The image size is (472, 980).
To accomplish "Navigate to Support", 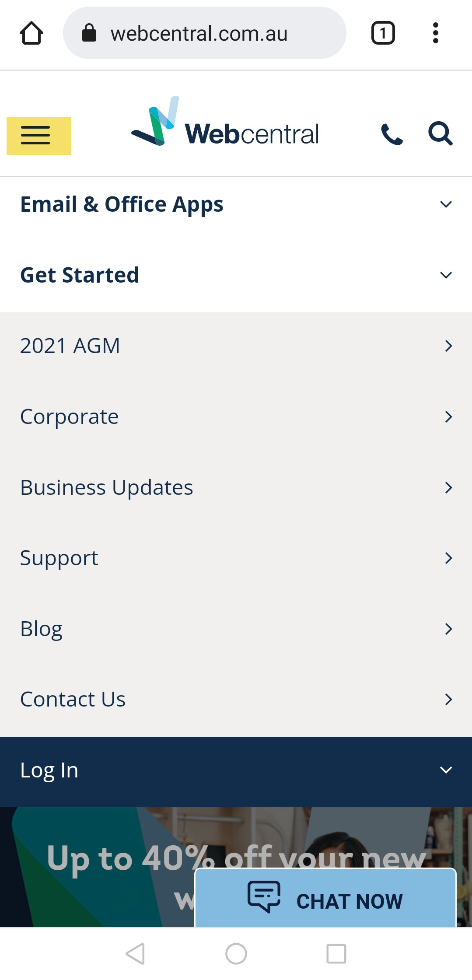I will coord(236,558).
